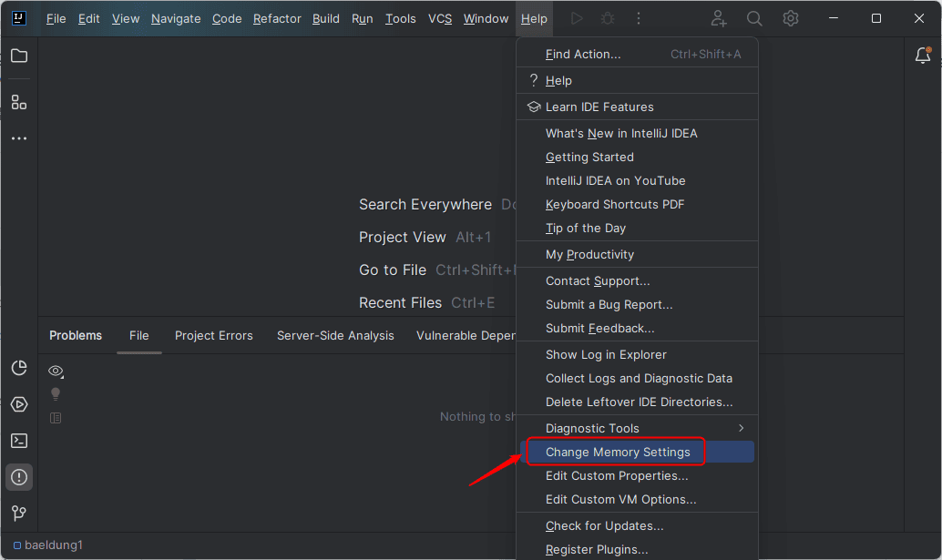The width and height of the screenshot is (942, 560).
Task: Select Getting Started menu entry
Action: tap(637, 158)
